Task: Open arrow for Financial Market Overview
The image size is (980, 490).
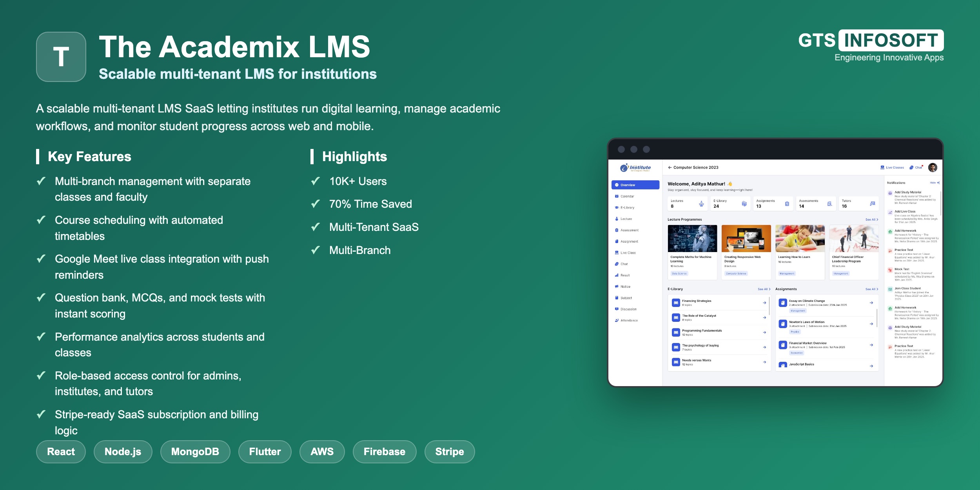Action: pyautogui.click(x=871, y=345)
